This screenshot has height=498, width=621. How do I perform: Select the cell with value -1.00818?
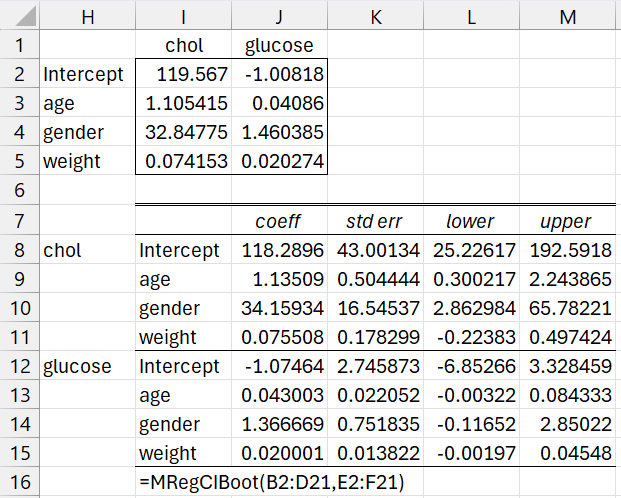tap(279, 74)
